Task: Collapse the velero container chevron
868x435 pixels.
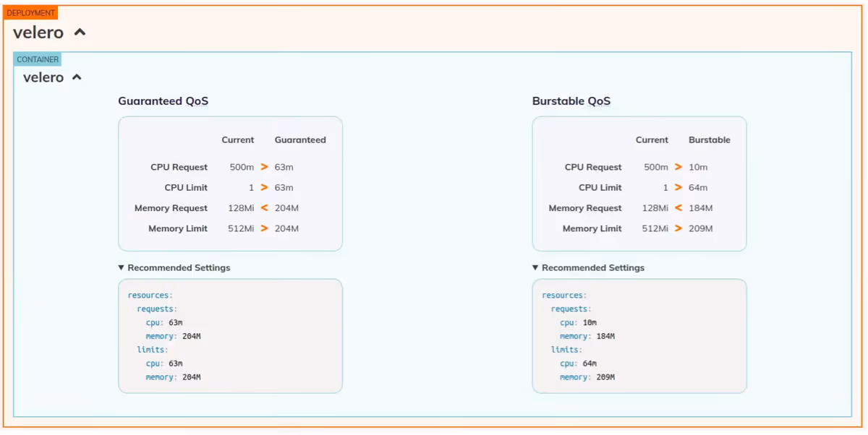Action: [76, 77]
